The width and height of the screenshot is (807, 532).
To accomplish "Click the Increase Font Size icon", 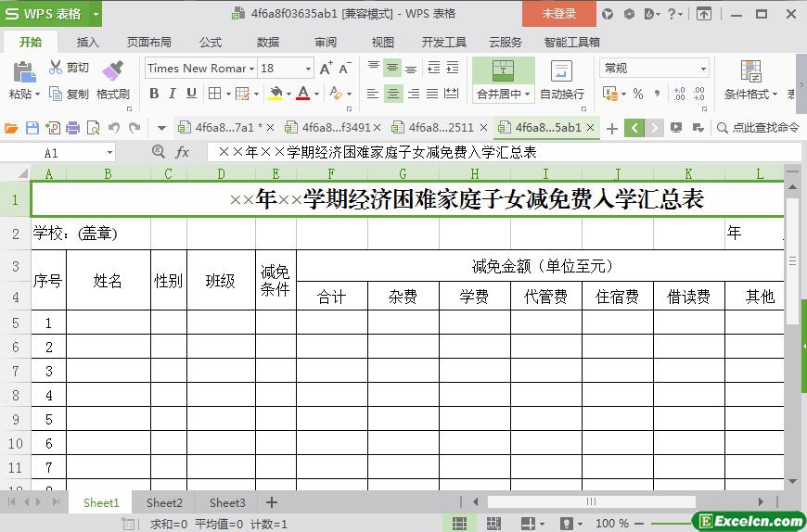I will click(x=326, y=68).
